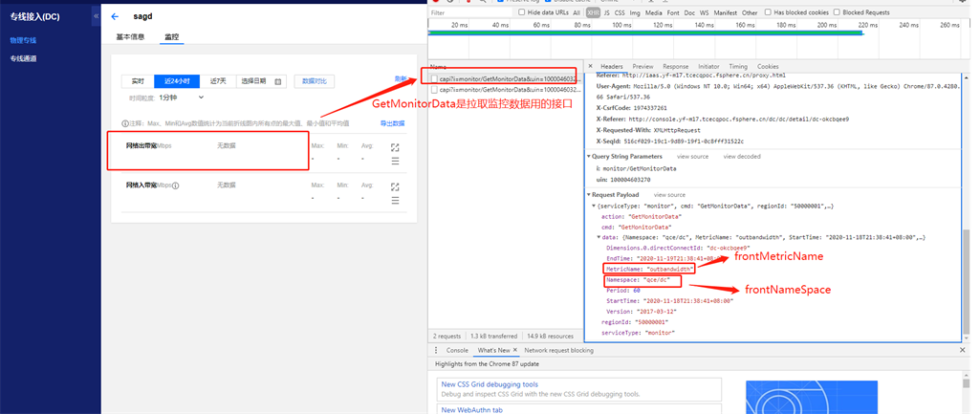Filter requests by JS type
This screenshot has height=414, width=980.
pos(607,12)
